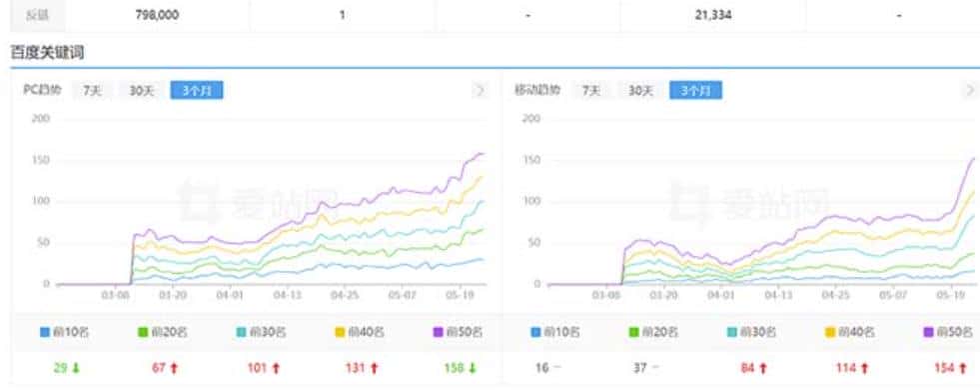Toggle purple 前50名 legend in mobile chart
The width and height of the screenshot is (980, 390).
[948, 332]
